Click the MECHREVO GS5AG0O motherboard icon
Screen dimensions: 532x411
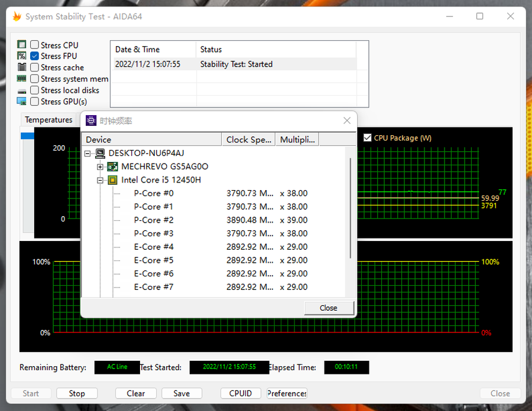112,167
